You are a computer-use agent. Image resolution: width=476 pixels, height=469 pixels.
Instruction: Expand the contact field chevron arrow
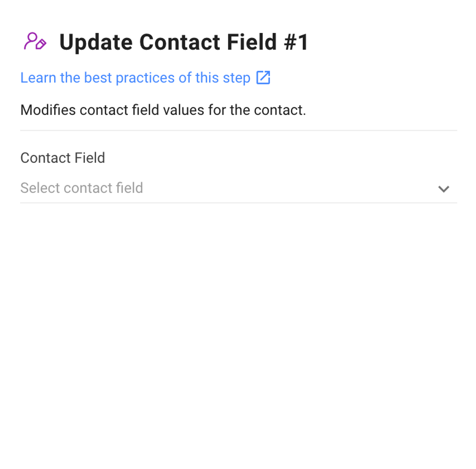[x=443, y=189]
